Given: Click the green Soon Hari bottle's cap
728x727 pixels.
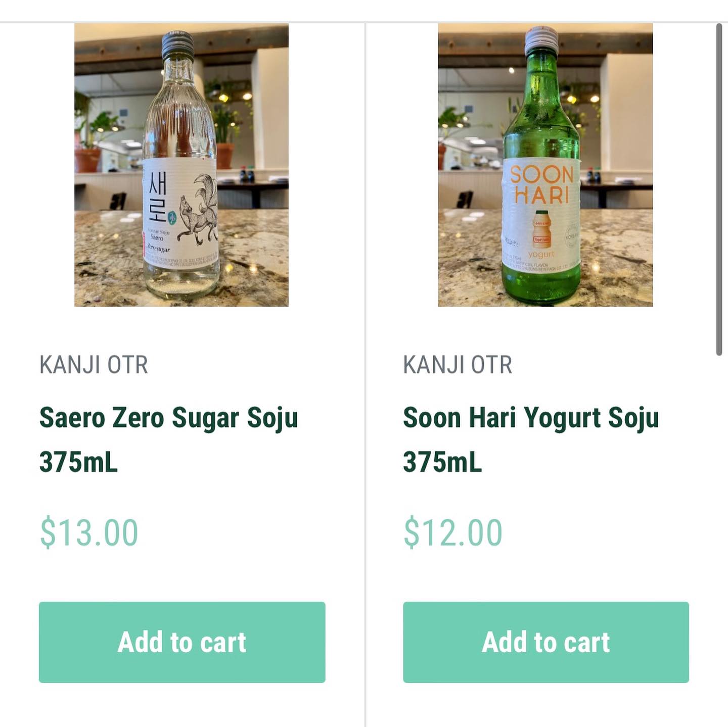Looking at the screenshot, I should (x=541, y=40).
